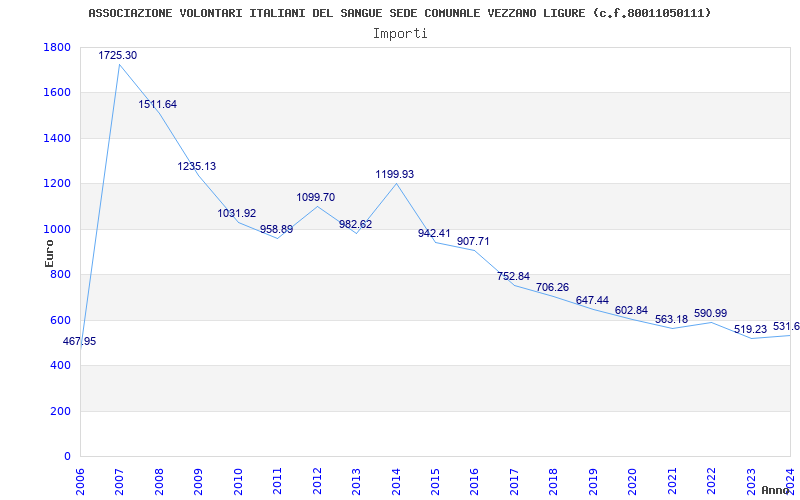Click the 2018 x-axis year label
This screenshot has width=800, height=500.
[553, 481]
